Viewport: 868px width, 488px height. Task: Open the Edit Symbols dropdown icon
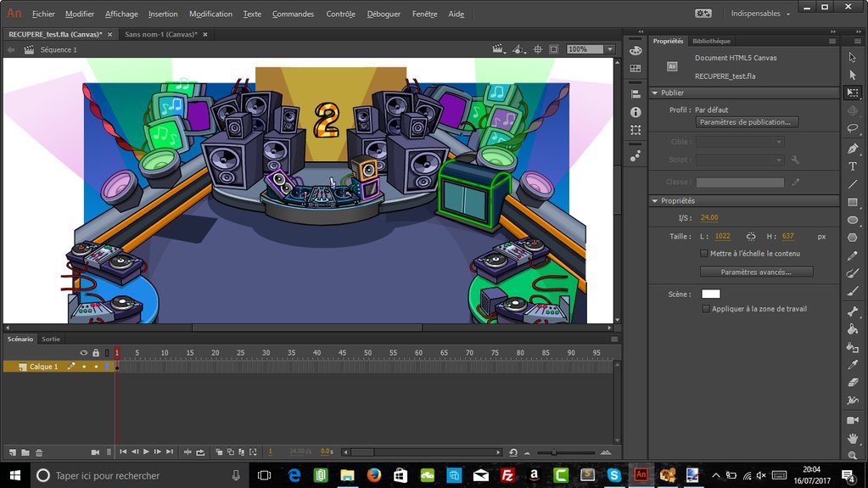coord(518,49)
